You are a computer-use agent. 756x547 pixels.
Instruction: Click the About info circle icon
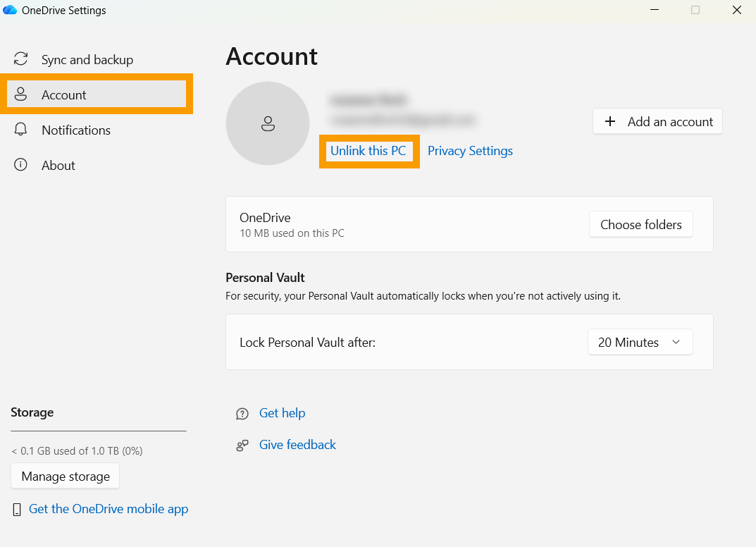click(x=21, y=165)
